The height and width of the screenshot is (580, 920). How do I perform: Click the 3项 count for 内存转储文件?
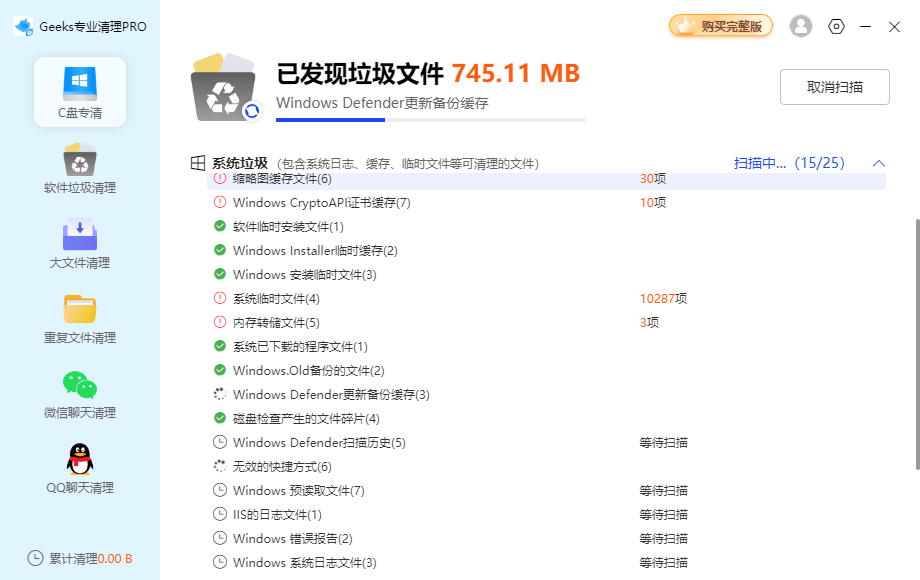649,323
